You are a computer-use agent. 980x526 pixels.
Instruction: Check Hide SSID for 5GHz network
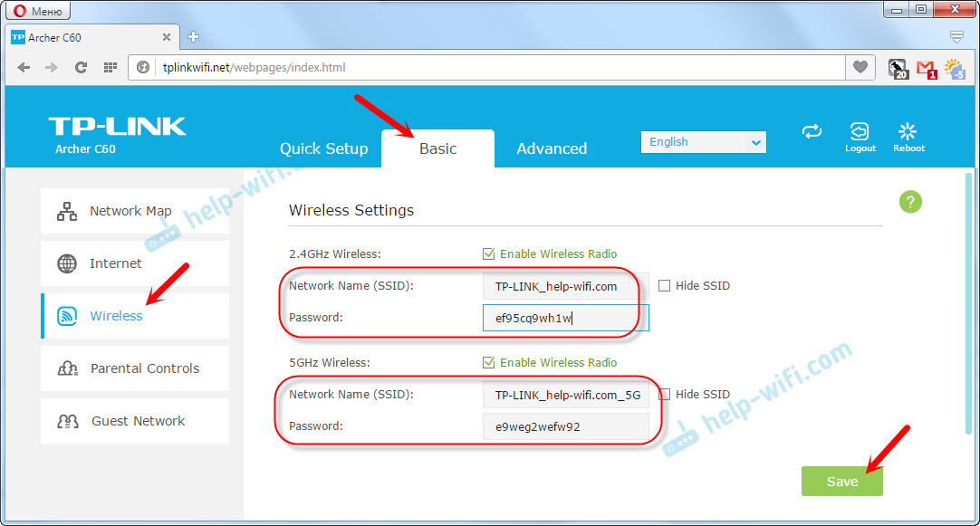coord(664,395)
